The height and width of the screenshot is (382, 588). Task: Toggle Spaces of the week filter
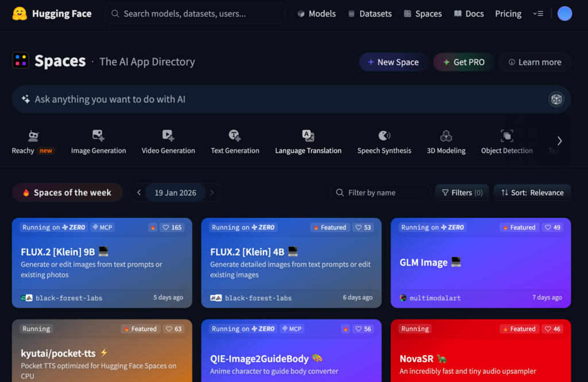click(67, 193)
